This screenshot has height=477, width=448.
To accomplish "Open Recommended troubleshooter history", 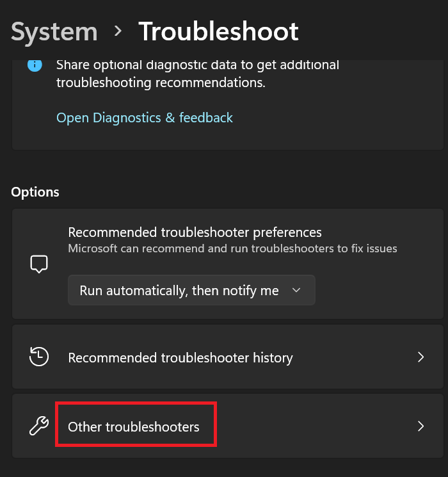I will (x=180, y=358).
